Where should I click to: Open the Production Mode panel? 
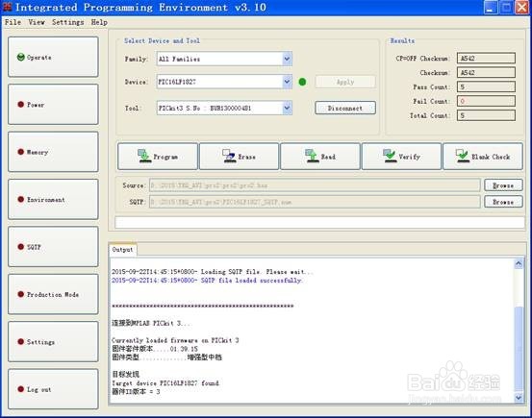pos(53,294)
